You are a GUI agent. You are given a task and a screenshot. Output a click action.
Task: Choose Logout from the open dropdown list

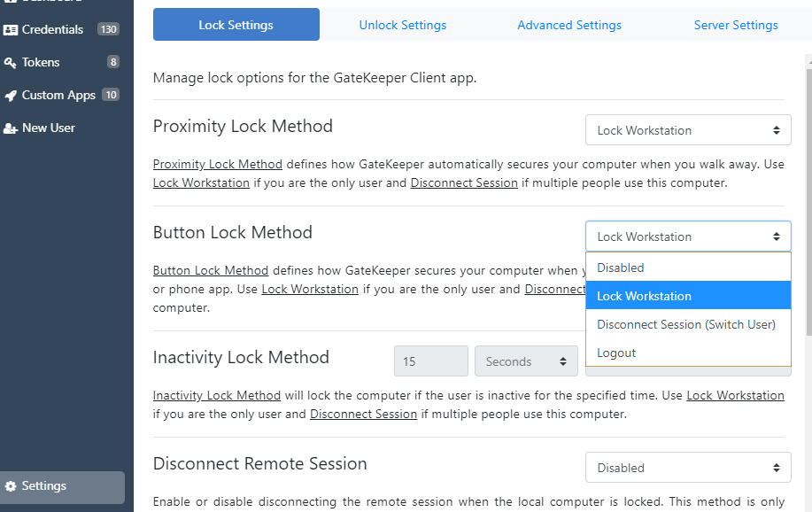click(616, 353)
